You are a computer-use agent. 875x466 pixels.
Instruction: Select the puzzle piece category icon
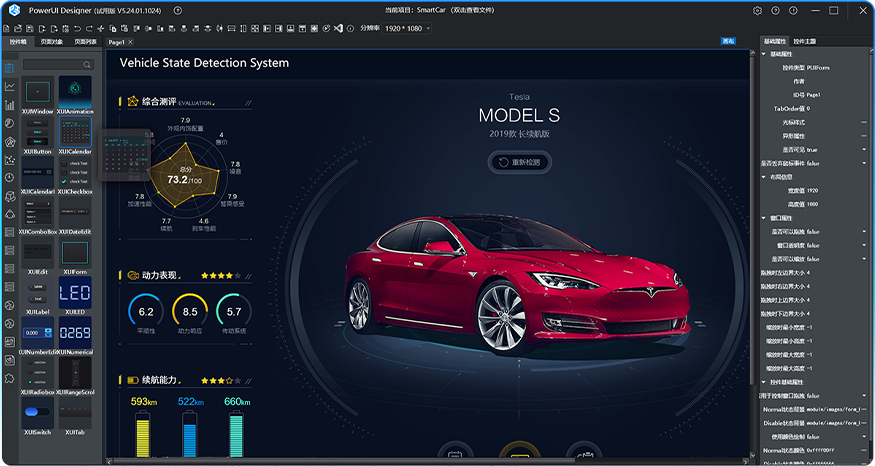[9, 378]
